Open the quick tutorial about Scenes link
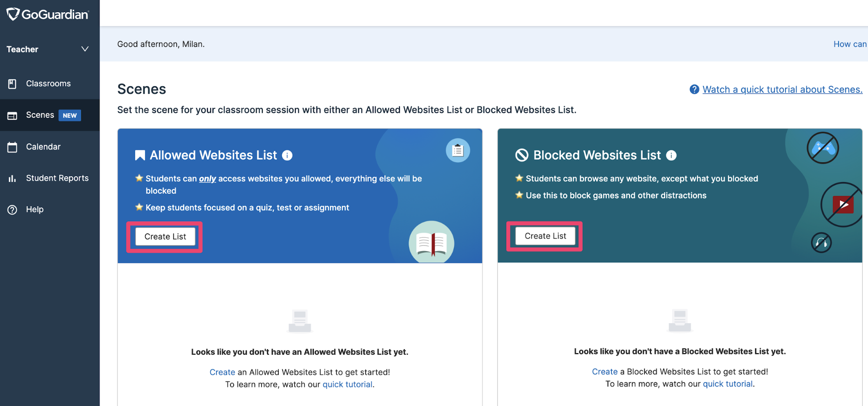 782,89
